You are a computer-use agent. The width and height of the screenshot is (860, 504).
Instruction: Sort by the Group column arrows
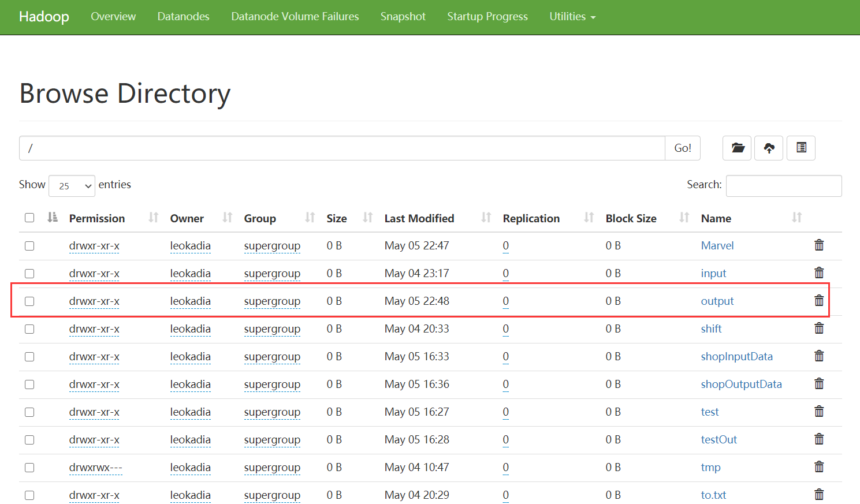click(310, 218)
